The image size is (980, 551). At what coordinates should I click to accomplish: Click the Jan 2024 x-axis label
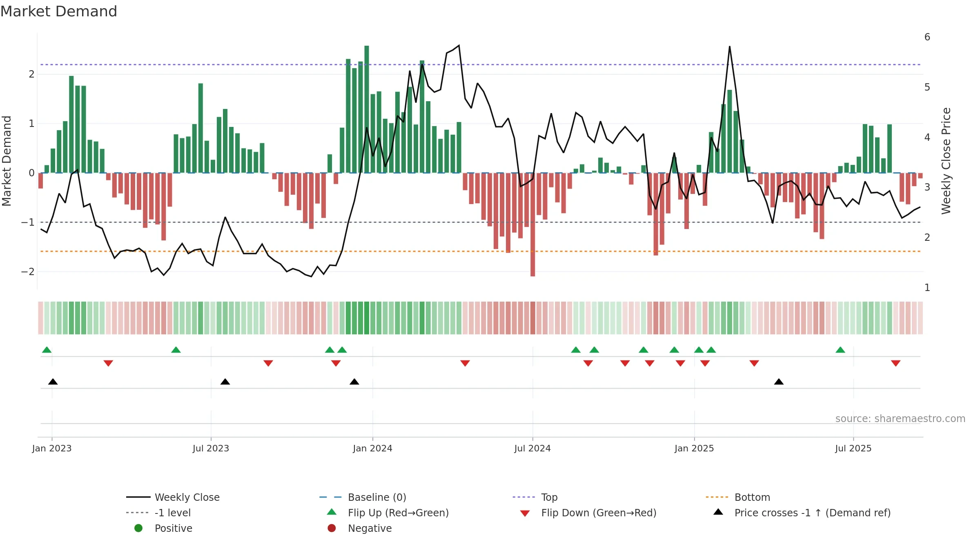(x=373, y=449)
